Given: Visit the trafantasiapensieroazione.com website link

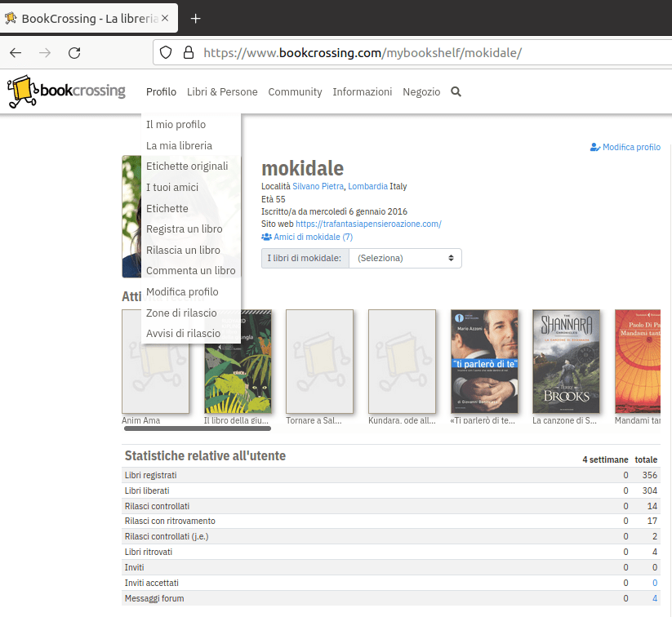Looking at the screenshot, I should pyautogui.click(x=368, y=224).
